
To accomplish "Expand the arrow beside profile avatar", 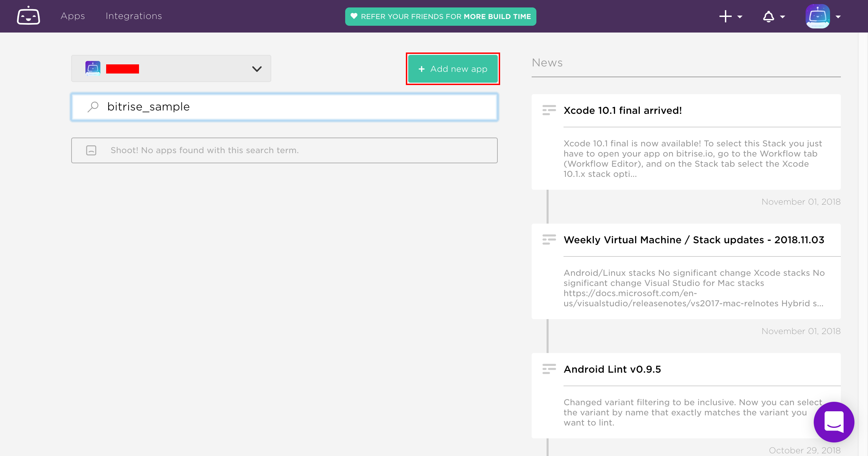I will (838, 17).
